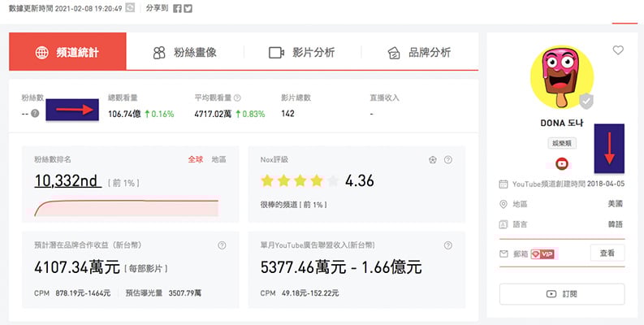Image resolution: width=644 pixels, height=325 pixels.
Task: Click the help icon next to 粉絲數
Action: [x=35, y=114]
